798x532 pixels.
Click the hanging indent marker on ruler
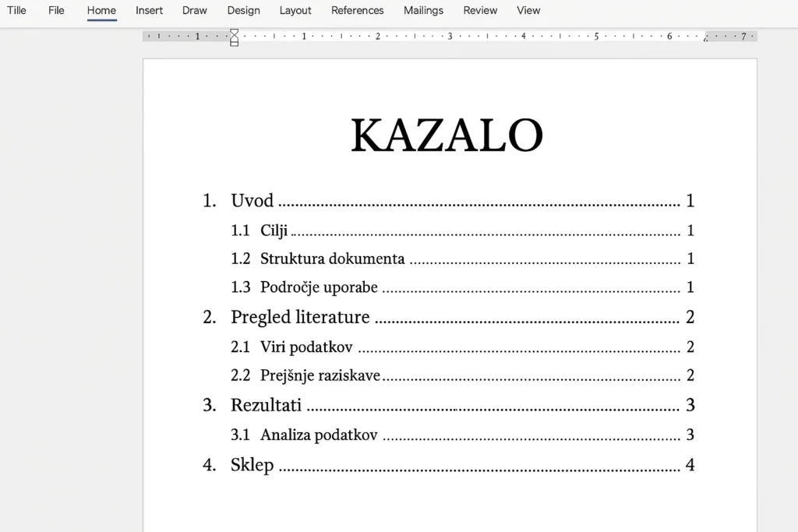(x=233, y=41)
